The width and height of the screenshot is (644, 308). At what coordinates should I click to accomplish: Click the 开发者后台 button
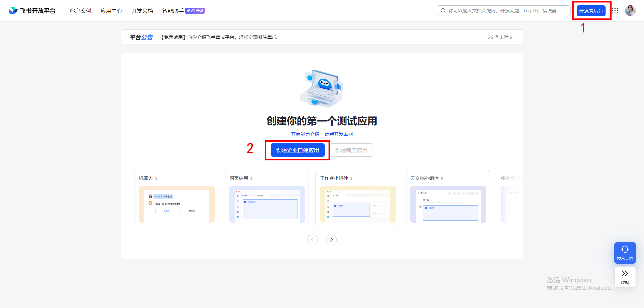tap(591, 10)
